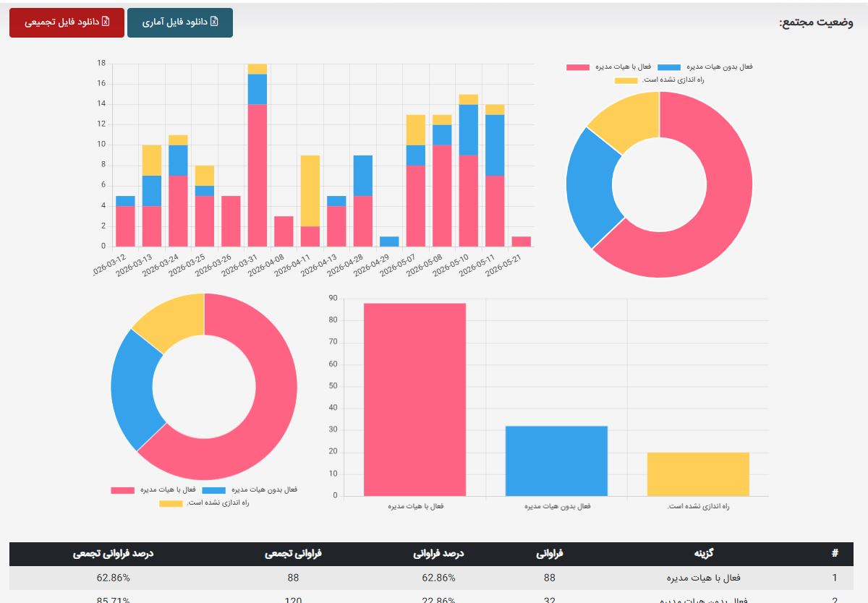868x603 pixels.
Task: Click the pink segment of the 2026-03-31 stacked bar
Action: (258, 176)
